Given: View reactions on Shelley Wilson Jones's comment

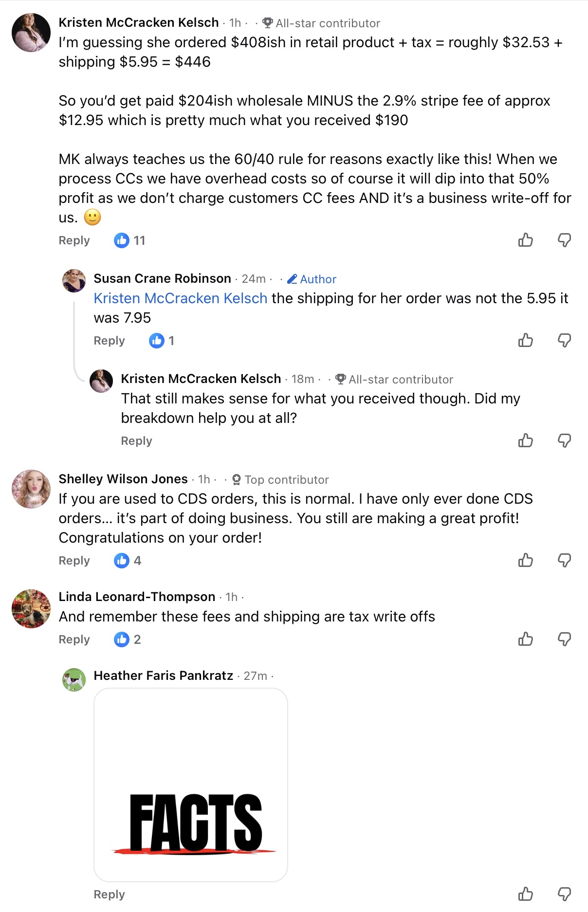Looking at the screenshot, I should click(x=128, y=561).
